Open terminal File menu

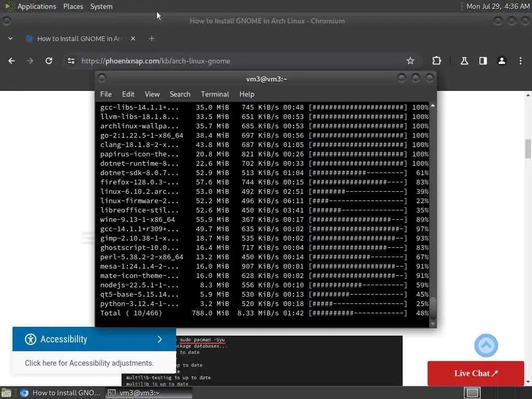point(106,95)
